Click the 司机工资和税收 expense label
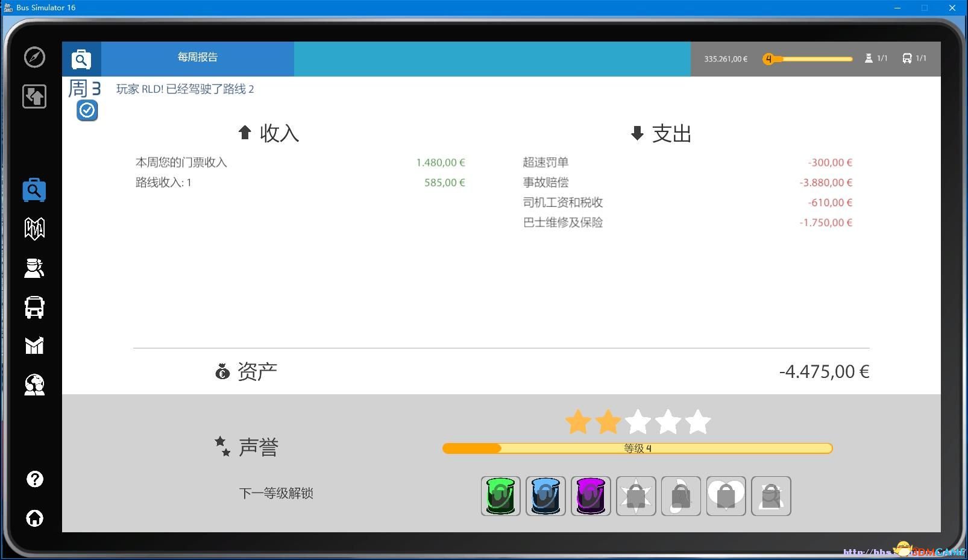 click(563, 203)
